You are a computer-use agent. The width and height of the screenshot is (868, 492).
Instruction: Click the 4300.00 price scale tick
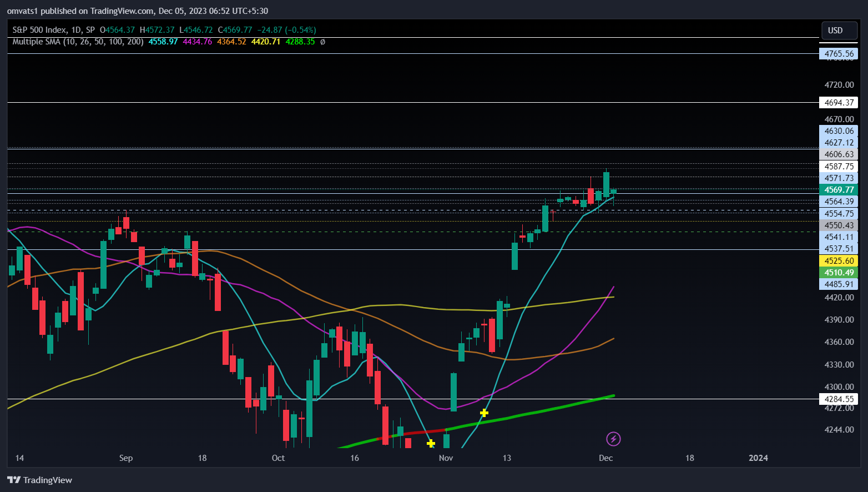point(839,387)
